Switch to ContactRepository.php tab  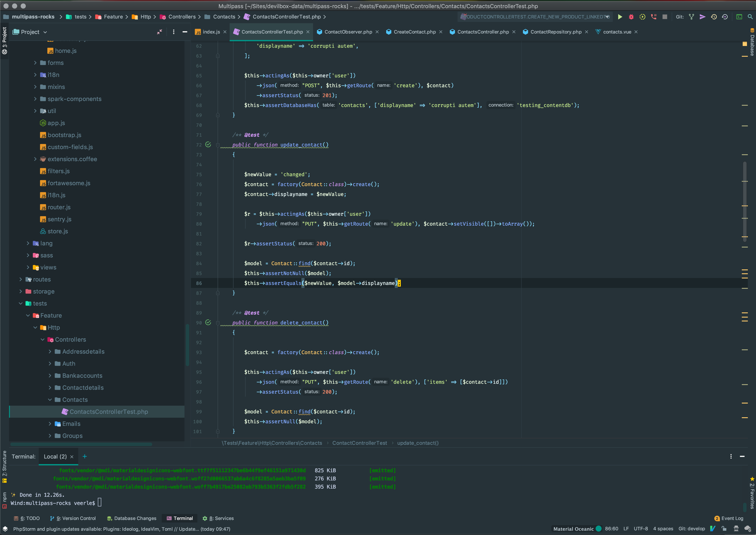click(x=556, y=32)
